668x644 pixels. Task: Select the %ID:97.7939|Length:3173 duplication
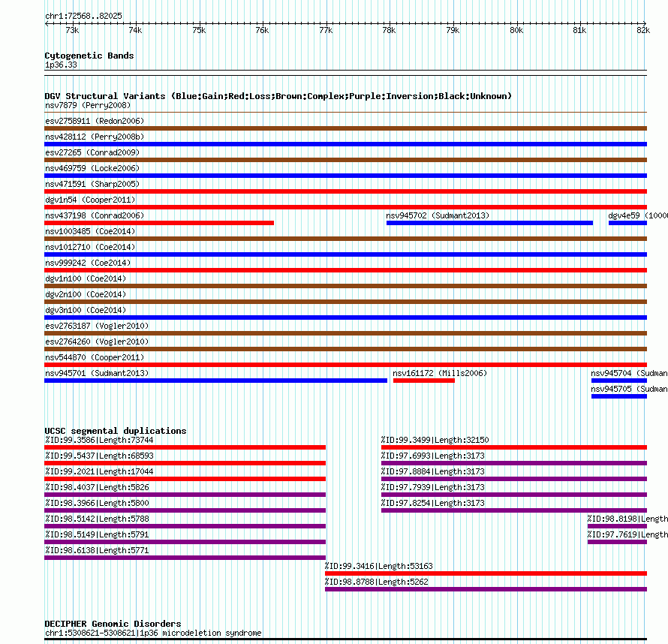(514, 495)
